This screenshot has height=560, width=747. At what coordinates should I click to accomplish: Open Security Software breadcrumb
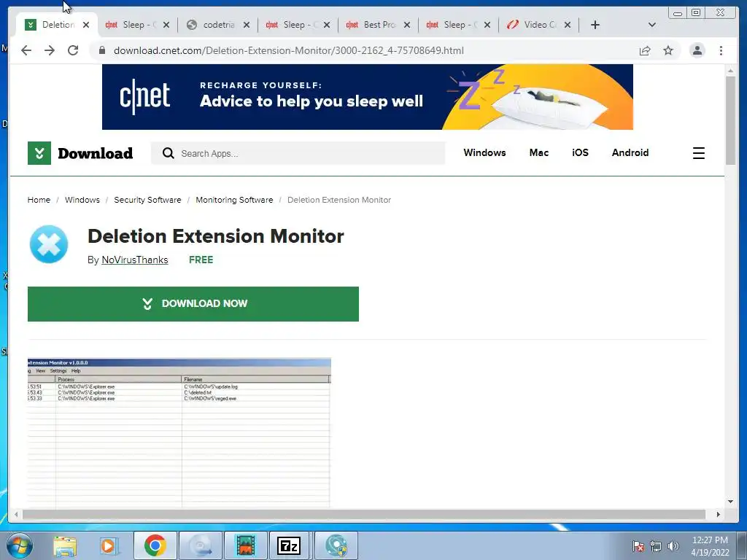(x=147, y=200)
